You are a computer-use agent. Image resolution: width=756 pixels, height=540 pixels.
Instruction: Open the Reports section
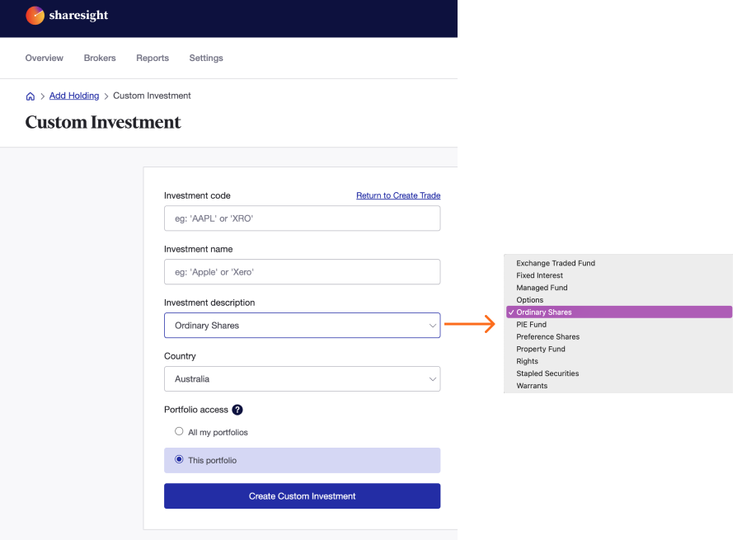tap(152, 58)
